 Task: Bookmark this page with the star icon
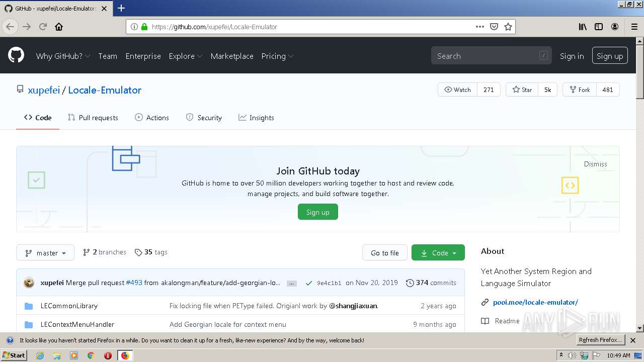[x=508, y=27]
